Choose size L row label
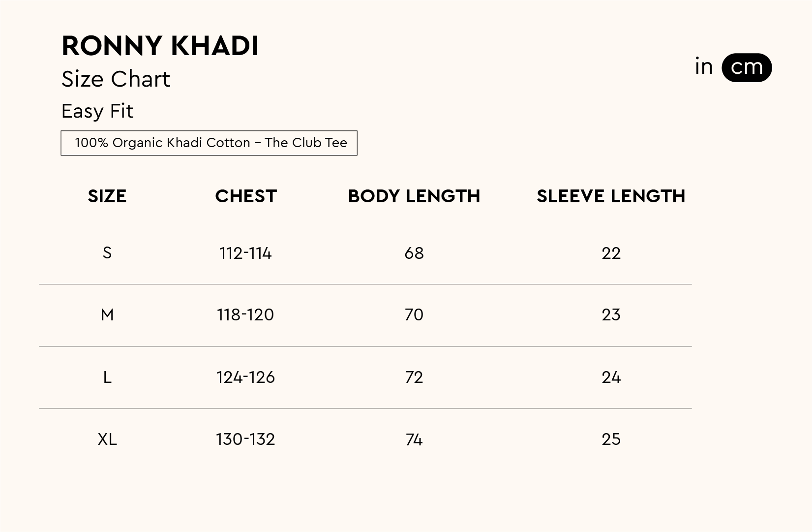812x532 pixels. (x=107, y=377)
